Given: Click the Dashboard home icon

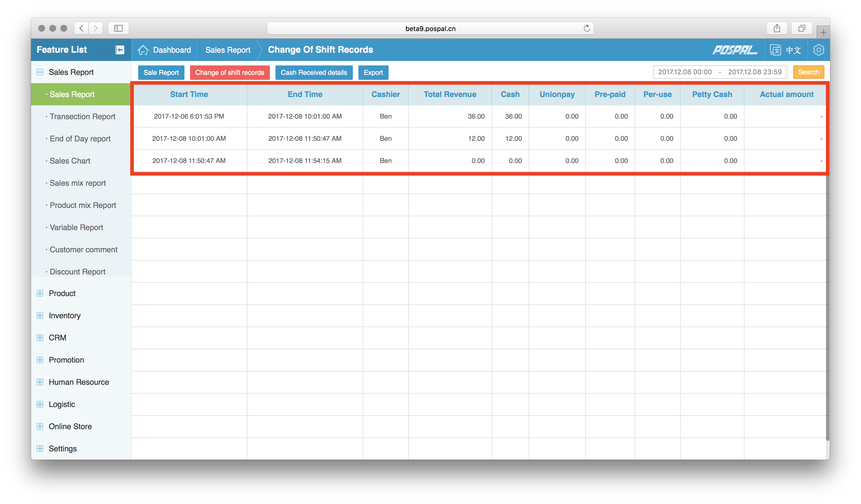Looking at the screenshot, I should pos(143,50).
